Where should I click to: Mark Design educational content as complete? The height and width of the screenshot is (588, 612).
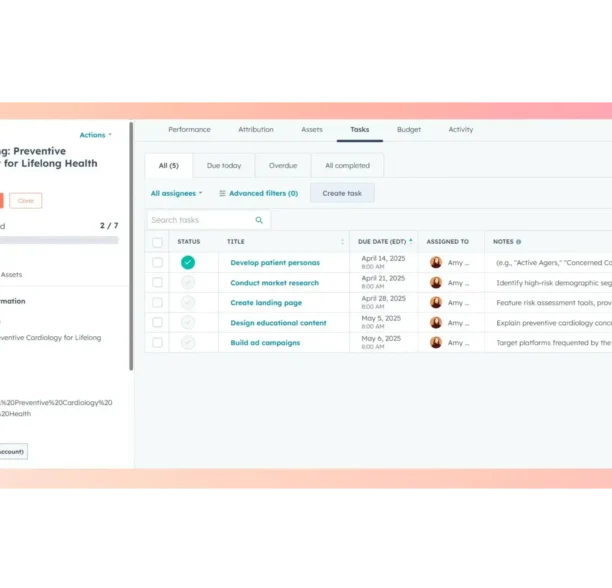(188, 322)
